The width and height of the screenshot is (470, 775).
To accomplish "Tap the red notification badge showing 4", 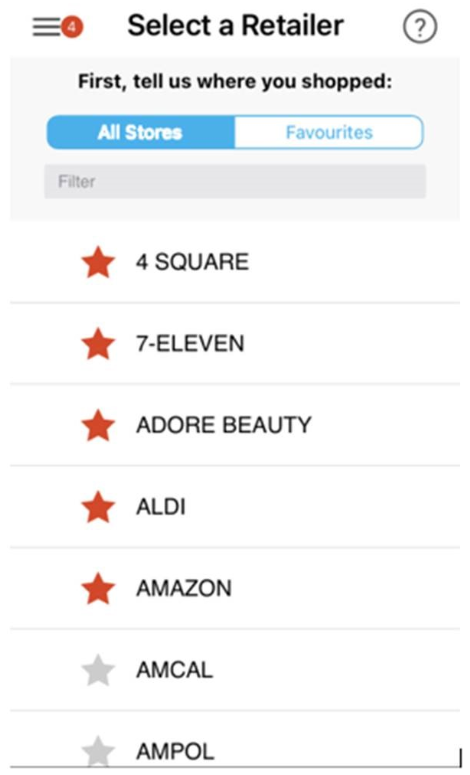I will click(x=72, y=27).
